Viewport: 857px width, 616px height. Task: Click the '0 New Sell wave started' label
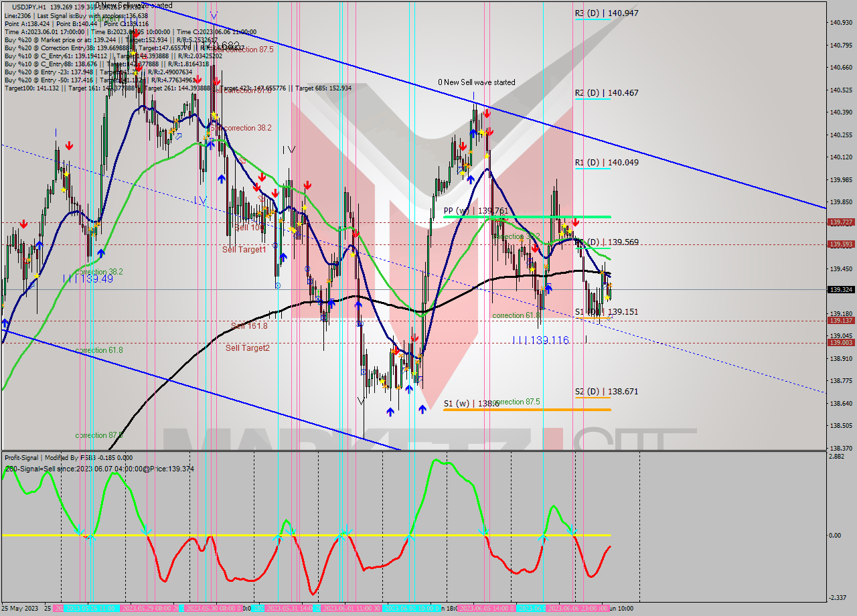476,82
